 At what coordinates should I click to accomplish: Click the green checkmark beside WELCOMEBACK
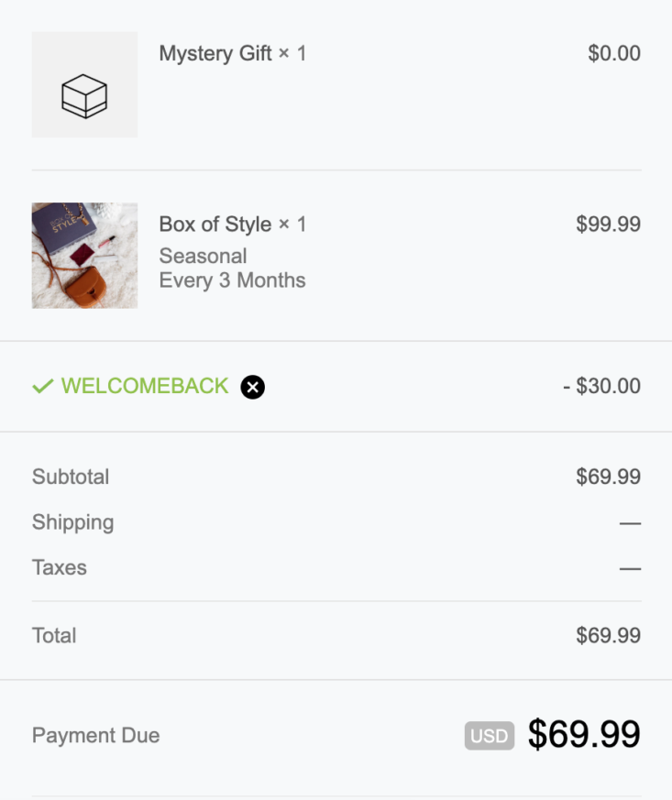(43, 386)
